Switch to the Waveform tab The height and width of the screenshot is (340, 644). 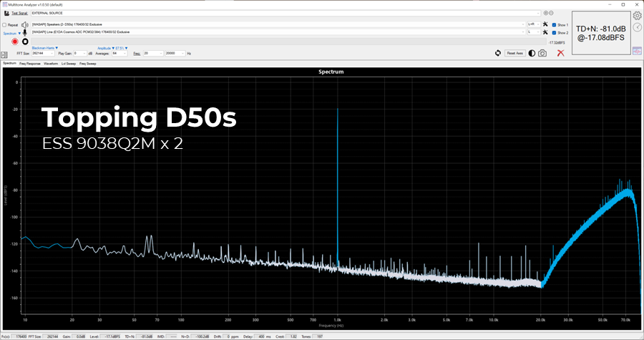(51, 64)
